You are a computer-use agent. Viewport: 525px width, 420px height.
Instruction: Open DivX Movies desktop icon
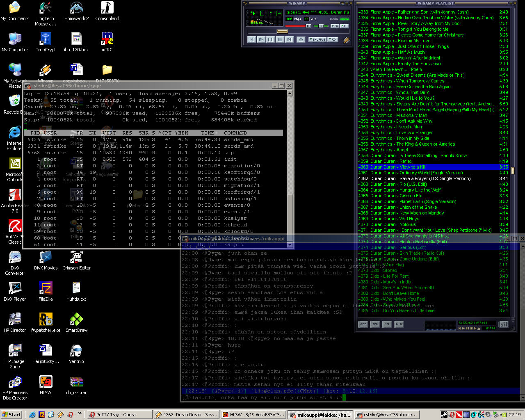tap(46, 260)
